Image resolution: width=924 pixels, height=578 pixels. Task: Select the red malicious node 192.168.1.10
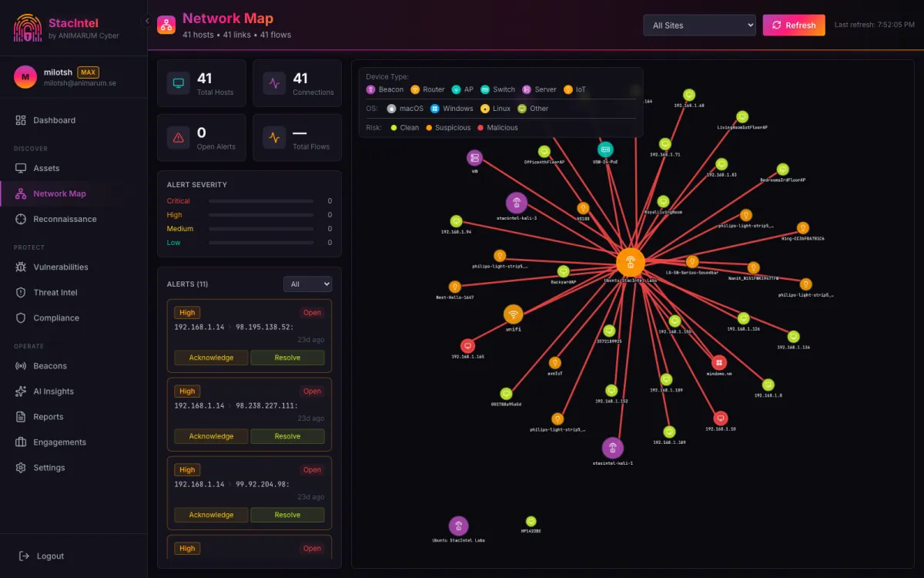click(721, 418)
